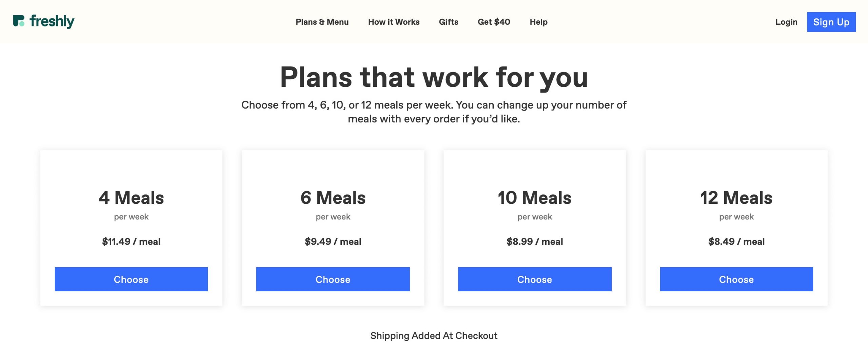Image resolution: width=868 pixels, height=348 pixels.
Task: Click the blue Sign Up button
Action: click(x=831, y=22)
